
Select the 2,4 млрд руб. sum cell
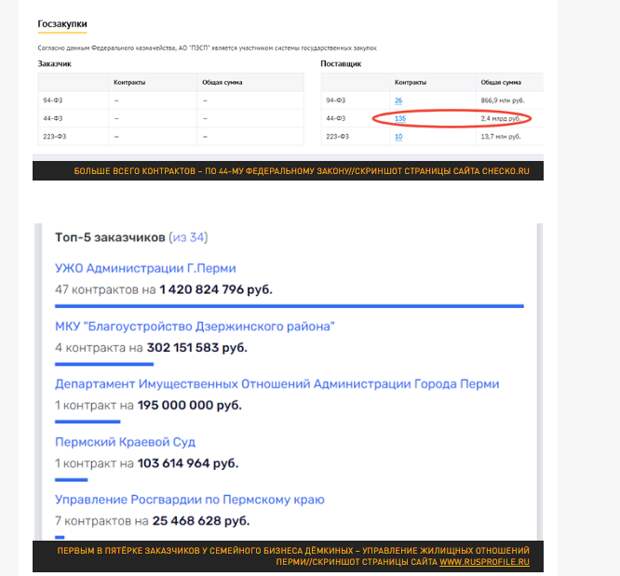500,118
